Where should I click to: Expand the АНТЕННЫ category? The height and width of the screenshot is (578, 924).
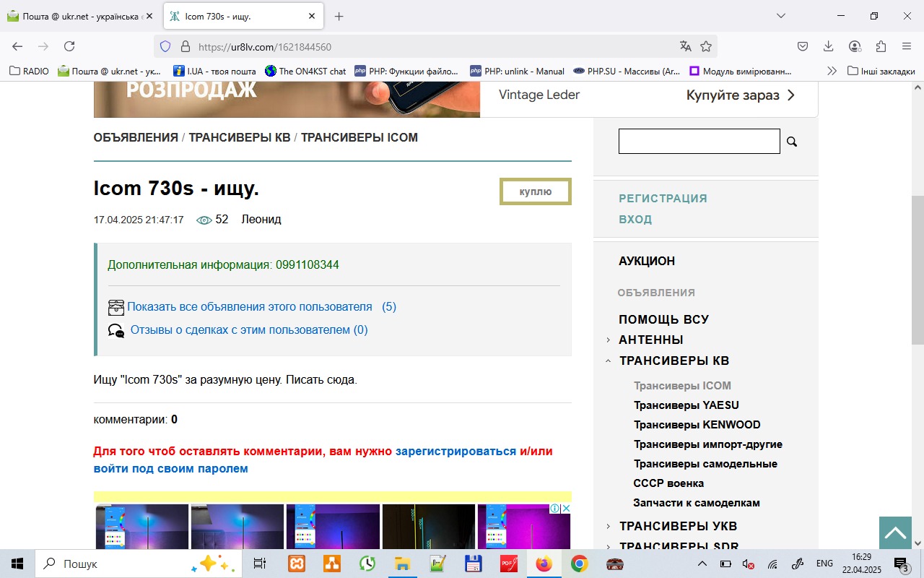[x=609, y=340]
